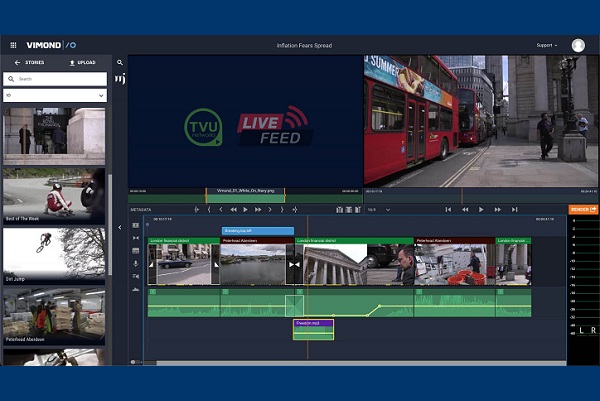The image size is (600, 401).
Task: Go back to Stories
Action: [x=29, y=62]
